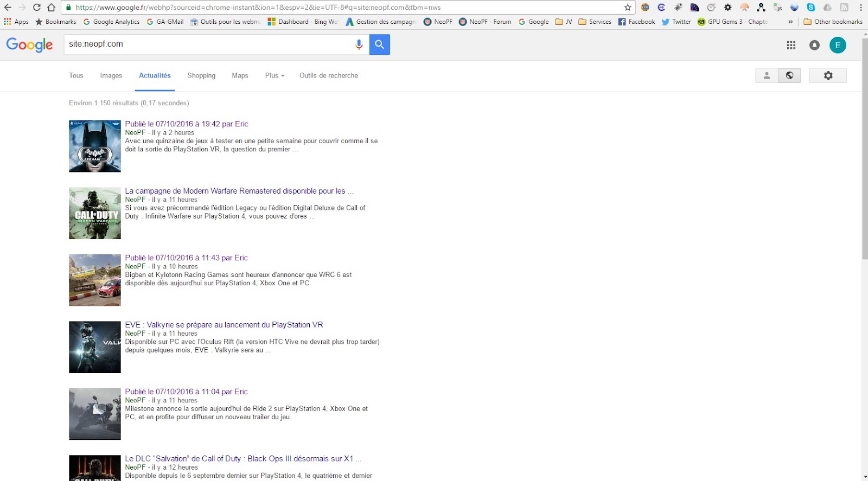Click the page vertical scrollbar
The height and width of the screenshot is (481, 868).
865,149
